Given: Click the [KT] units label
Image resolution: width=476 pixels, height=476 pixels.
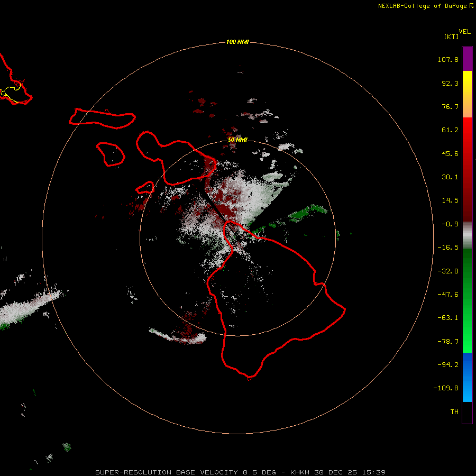Looking at the screenshot, I should tap(451, 36).
